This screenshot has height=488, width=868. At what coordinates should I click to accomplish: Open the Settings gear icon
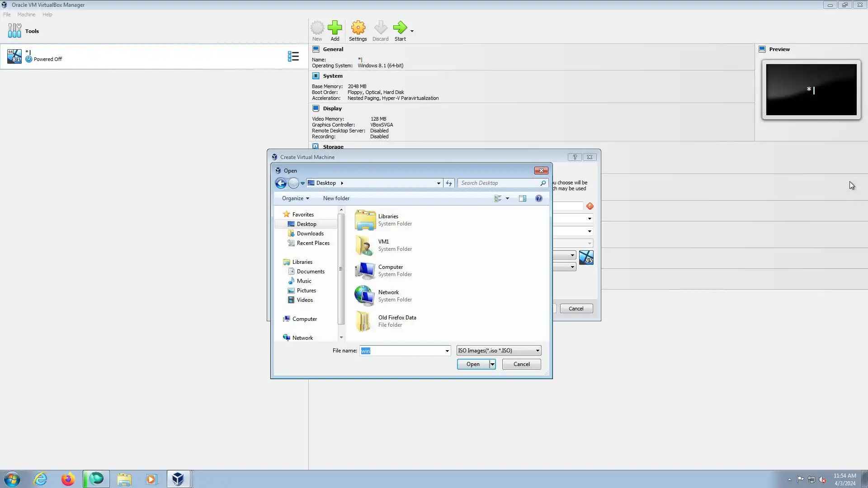pyautogui.click(x=358, y=28)
